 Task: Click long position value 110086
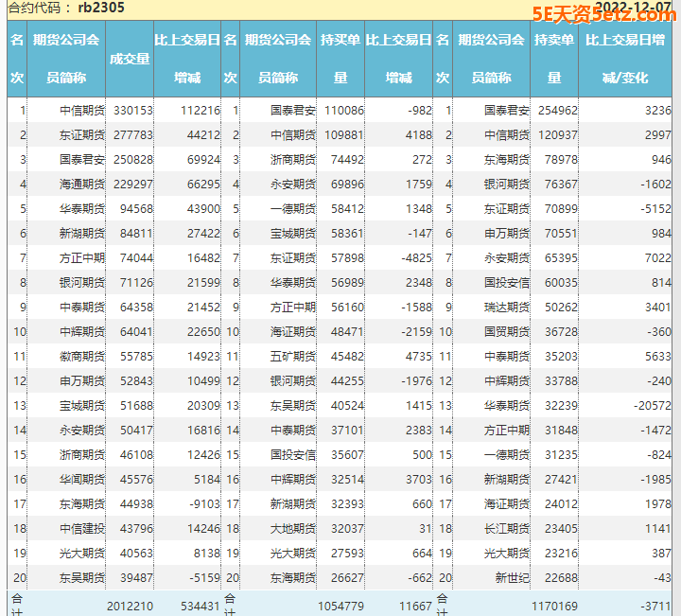pyautogui.click(x=344, y=111)
